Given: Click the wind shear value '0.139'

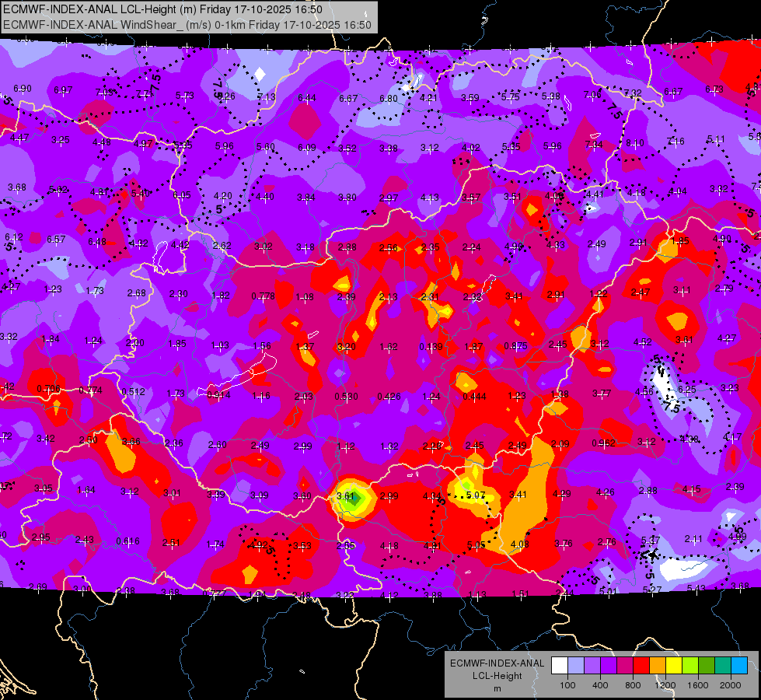Looking at the screenshot, I should (431, 346).
